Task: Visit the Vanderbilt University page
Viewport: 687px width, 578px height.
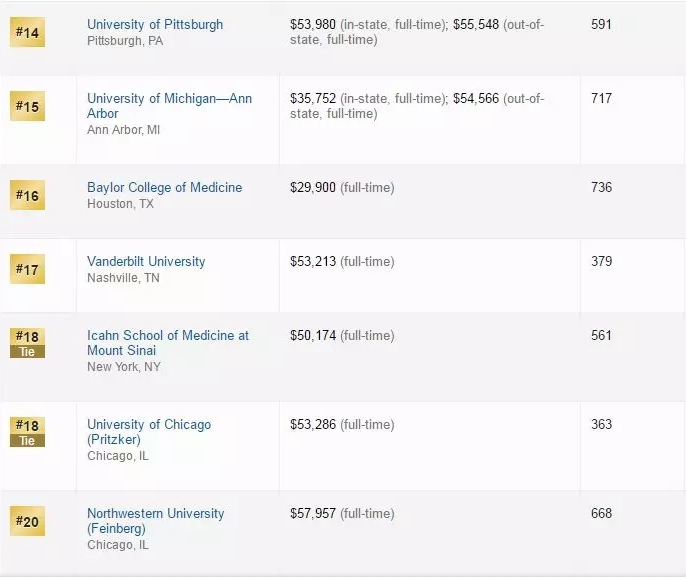Action: click(146, 261)
